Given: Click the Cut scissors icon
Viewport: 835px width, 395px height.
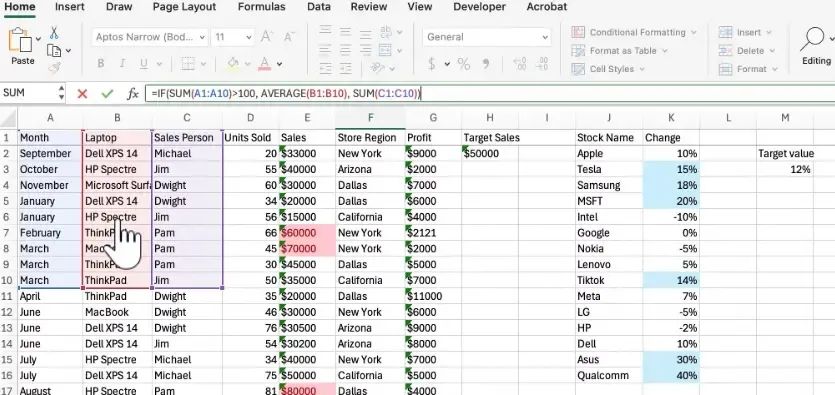Looking at the screenshot, I should tap(54, 33).
